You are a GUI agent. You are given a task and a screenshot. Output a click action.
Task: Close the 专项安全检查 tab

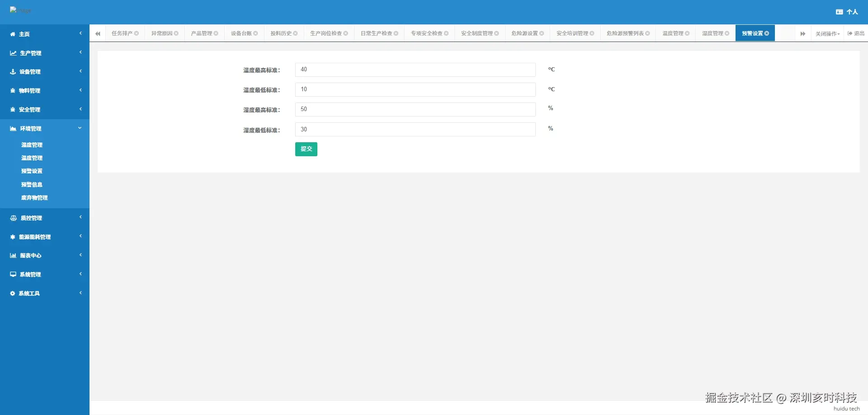pyautogui.click(x=446, y=33)
